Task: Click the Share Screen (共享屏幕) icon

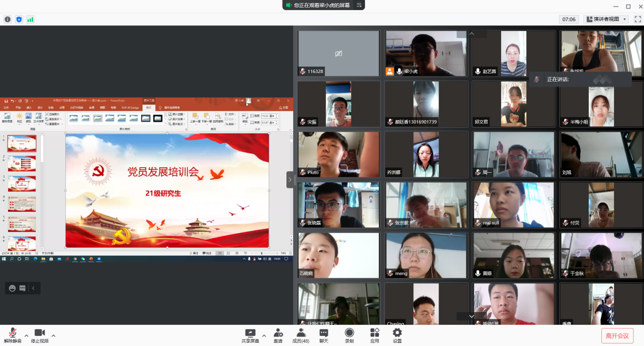Action: coord(250,335)
